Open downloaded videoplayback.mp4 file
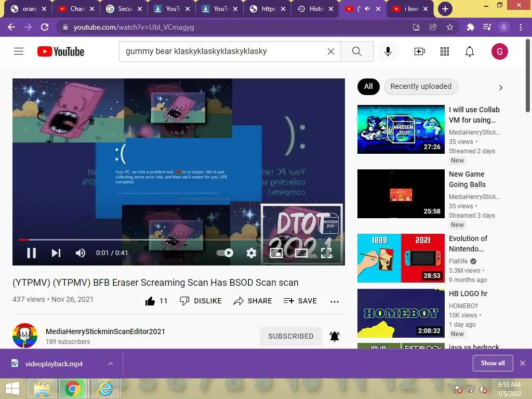Screen dimensions: 532x399 pyautogui.click(x=54, y=364)
